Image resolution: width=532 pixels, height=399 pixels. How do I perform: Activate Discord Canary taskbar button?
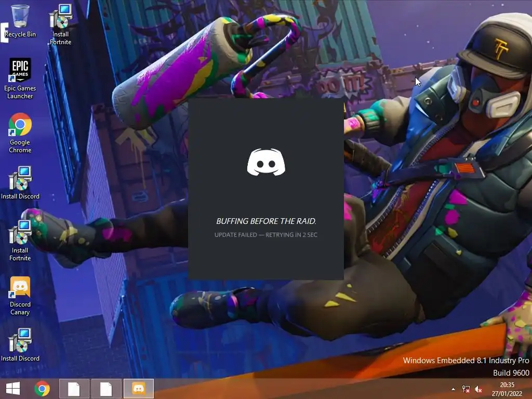coord(138,389)
